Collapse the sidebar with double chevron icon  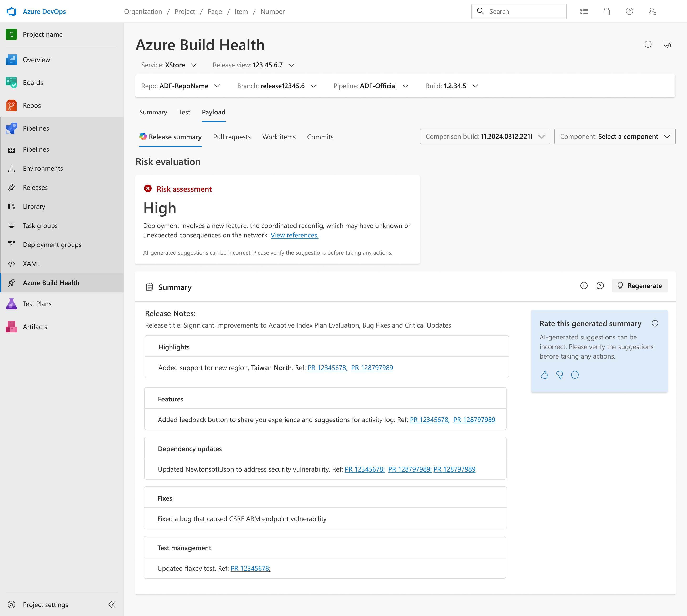[112, 605]
